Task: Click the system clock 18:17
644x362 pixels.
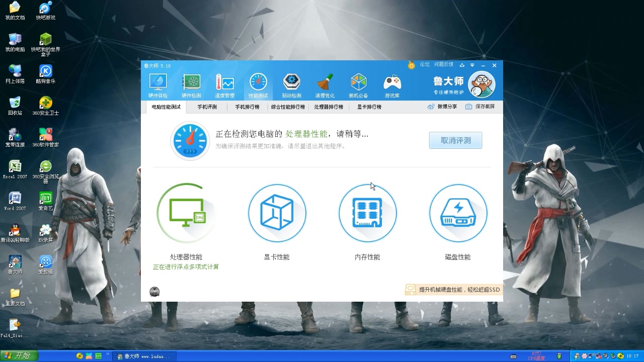Action: [x=633, y=356]
